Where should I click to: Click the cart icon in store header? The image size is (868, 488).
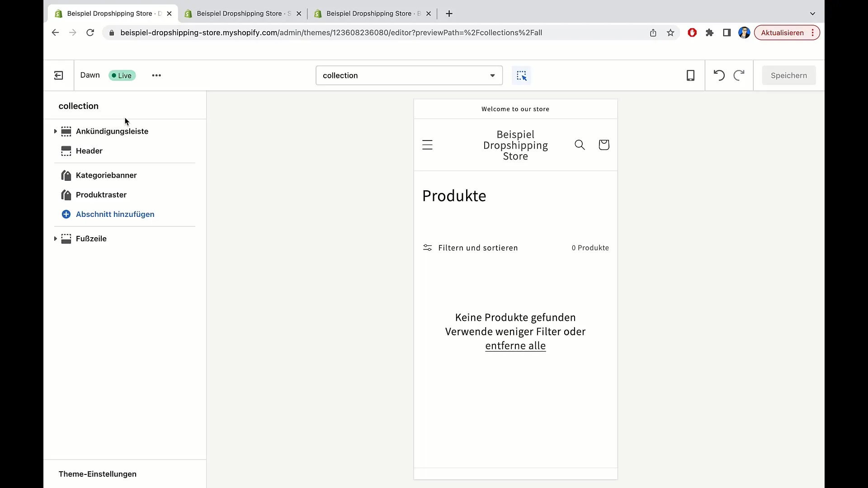click(x=604, y=144)
